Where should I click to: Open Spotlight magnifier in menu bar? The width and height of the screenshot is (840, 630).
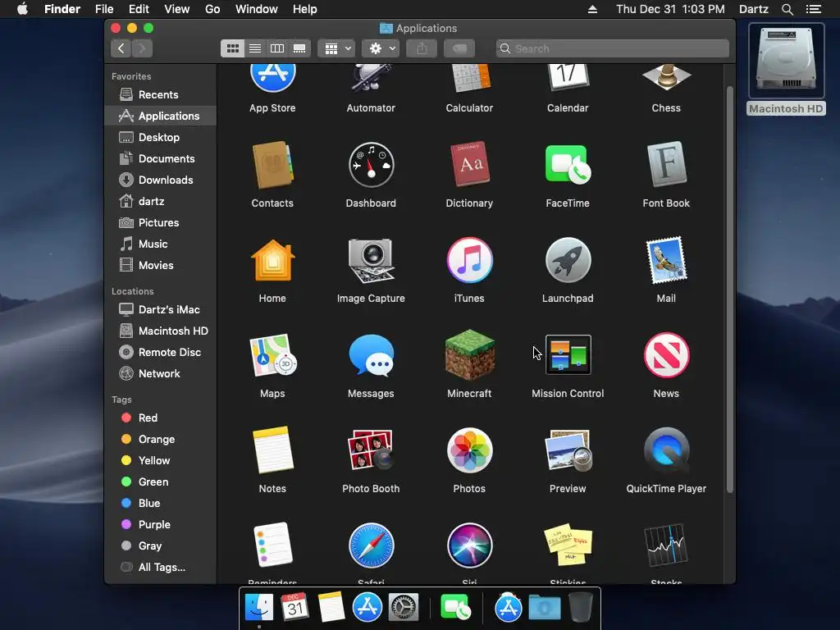point(787,9)
